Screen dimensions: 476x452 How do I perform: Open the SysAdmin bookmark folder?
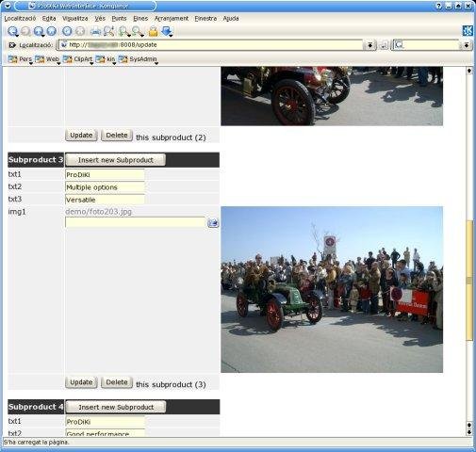click(138, 59)
